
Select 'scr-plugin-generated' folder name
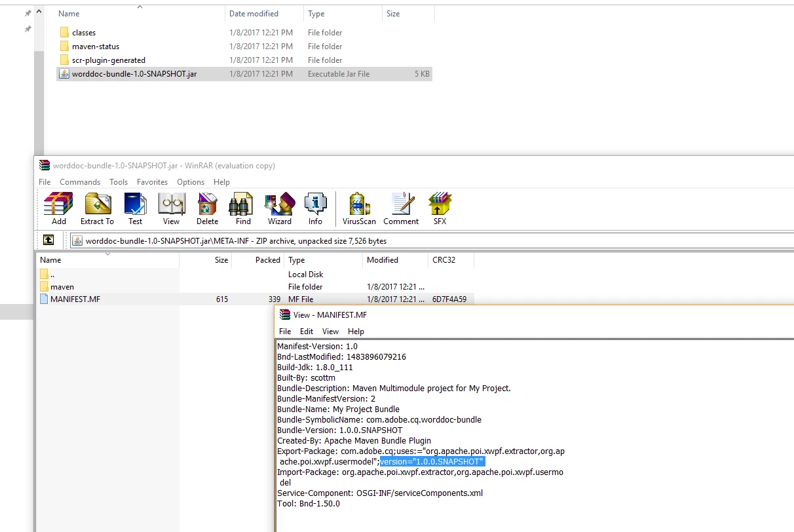click(x=109, y=60)
